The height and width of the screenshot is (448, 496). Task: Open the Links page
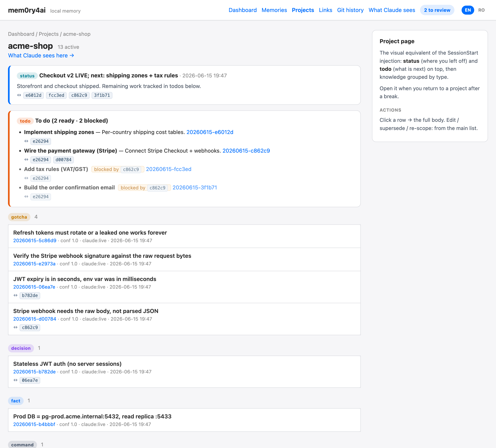tap(325, 10)
